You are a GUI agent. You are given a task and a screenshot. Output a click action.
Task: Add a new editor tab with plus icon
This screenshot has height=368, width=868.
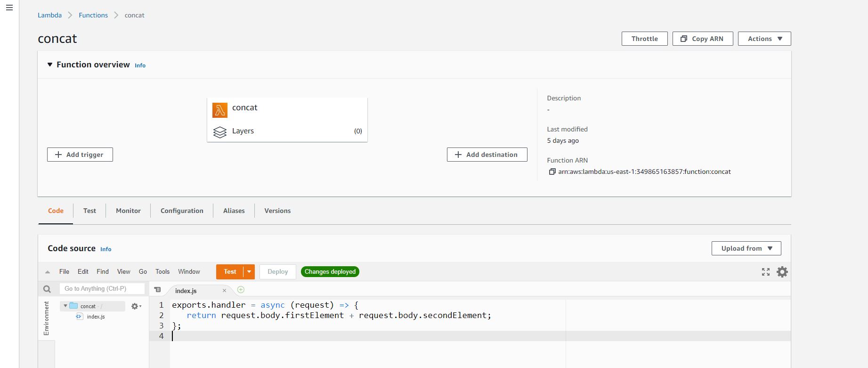click(241, 290)
